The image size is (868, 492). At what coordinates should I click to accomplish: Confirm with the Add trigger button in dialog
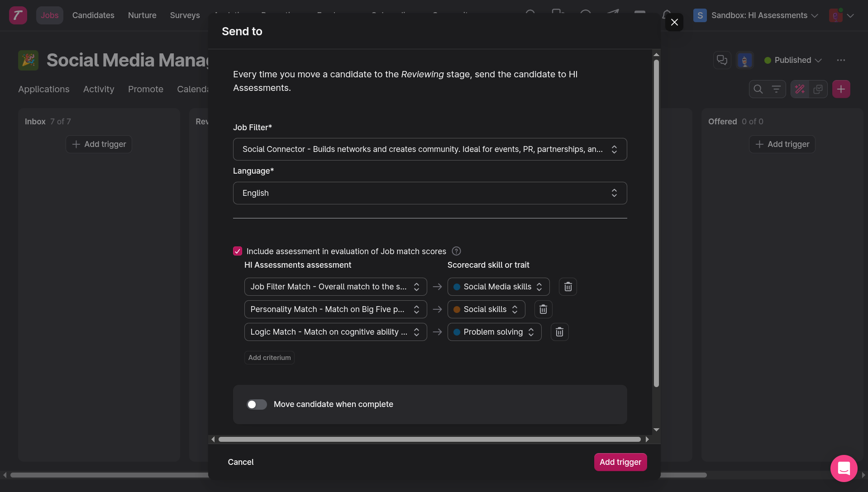pyautogui.click(x=620, y=462)
